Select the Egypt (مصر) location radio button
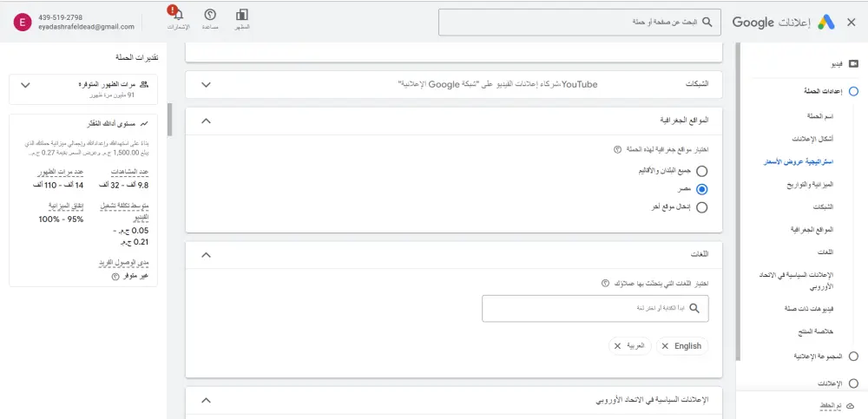 (x=701, y=189)
